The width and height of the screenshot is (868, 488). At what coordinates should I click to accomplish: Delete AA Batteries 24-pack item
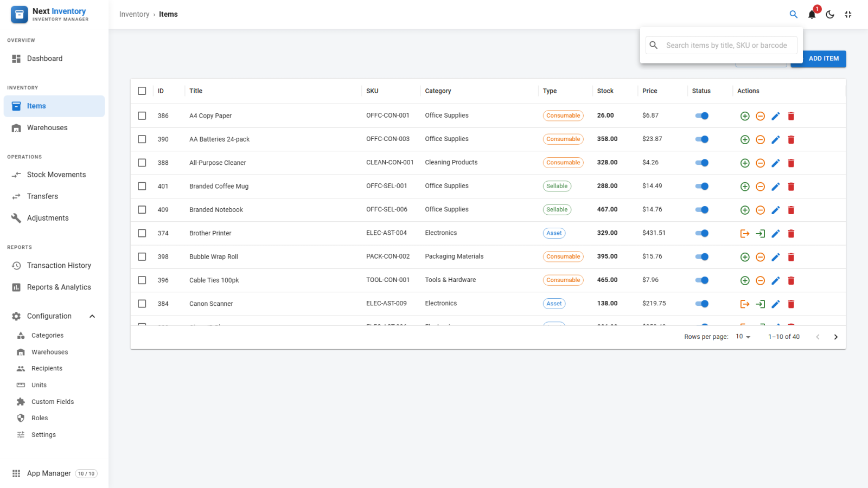point(791,139)
